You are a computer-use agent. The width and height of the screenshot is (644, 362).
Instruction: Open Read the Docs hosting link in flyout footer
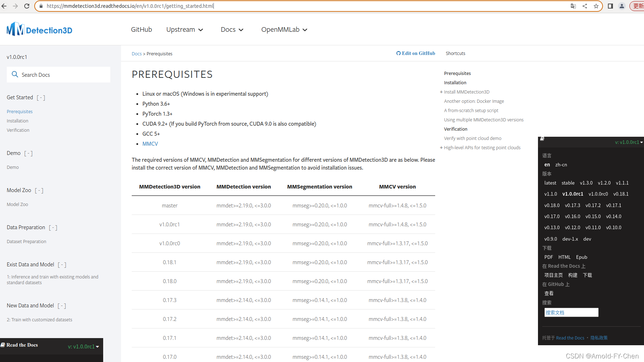pyautogui.click(x=570, y=338)
